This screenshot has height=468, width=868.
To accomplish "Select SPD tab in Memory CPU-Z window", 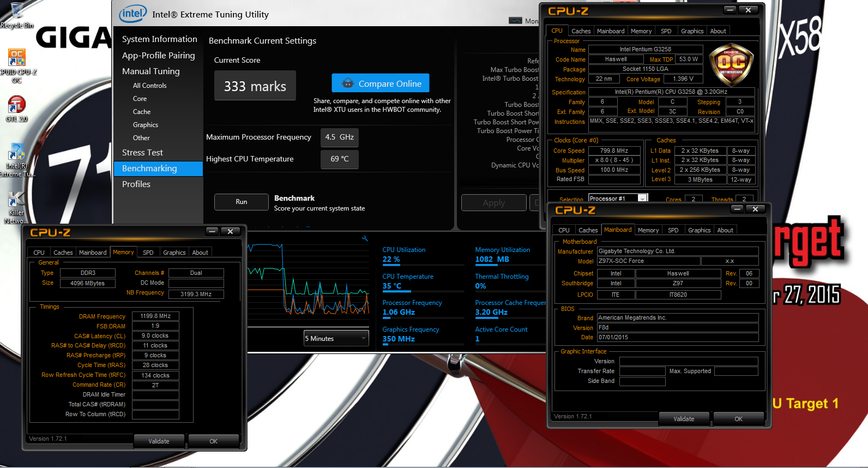I will coord(148,253).
